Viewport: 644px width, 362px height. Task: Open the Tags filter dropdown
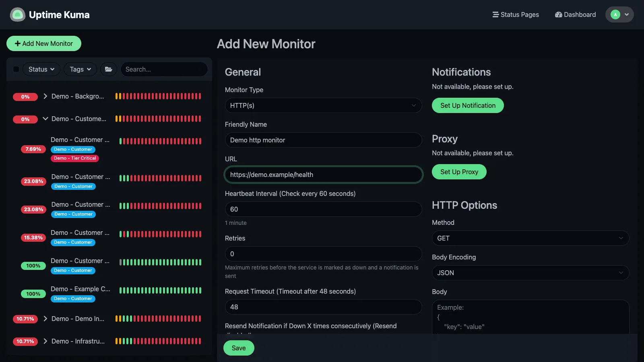80,69
